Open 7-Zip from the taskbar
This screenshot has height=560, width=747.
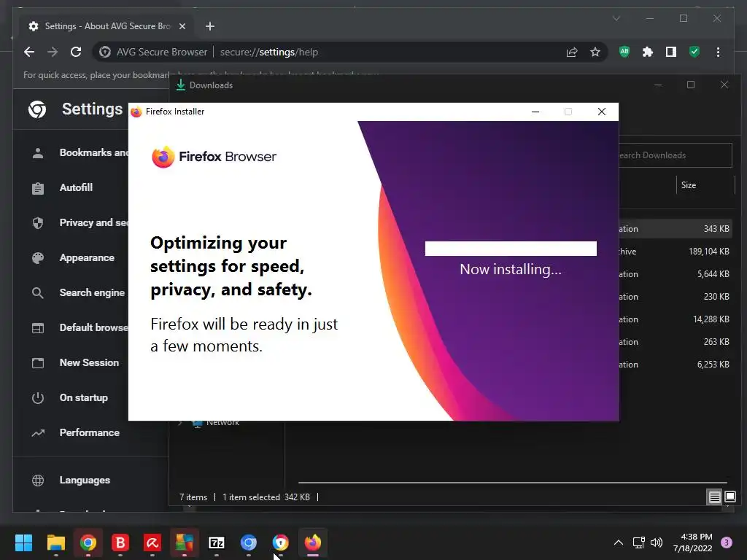[x=216, y=542]
